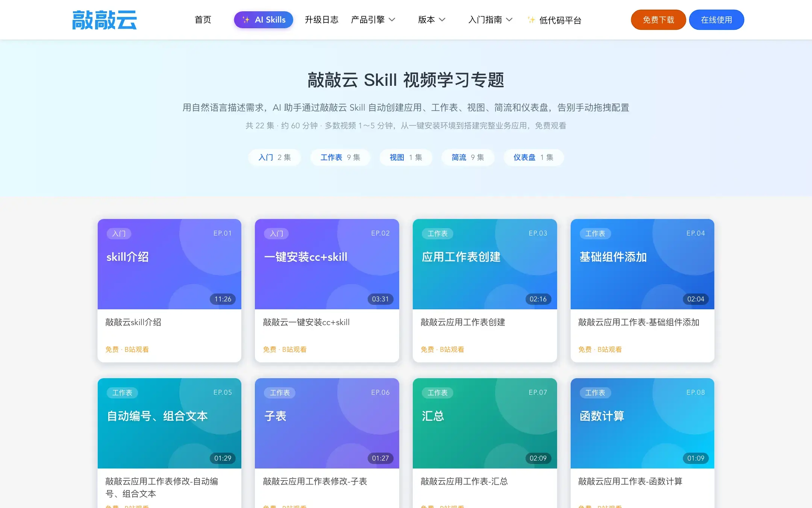Click the 01:29 duration badge
Screen dimensions: 812x508
pos(223,458)
